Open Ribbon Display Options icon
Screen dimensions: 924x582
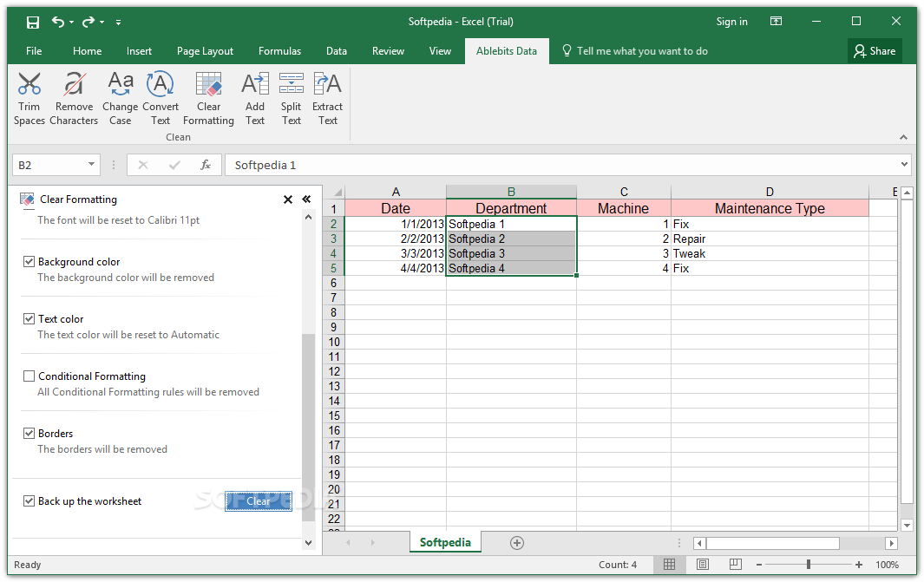(777, 21)
